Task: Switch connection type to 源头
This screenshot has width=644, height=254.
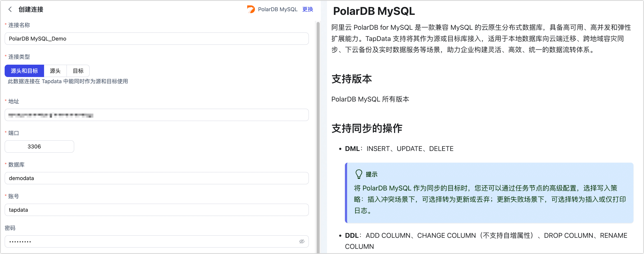Action: (x=55, y=71)
